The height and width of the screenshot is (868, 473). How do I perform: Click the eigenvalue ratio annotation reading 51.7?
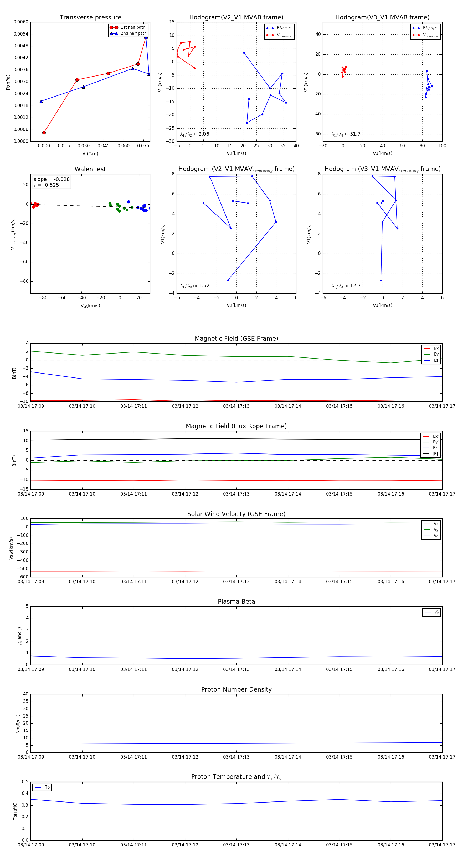click(x=346, y=134)
